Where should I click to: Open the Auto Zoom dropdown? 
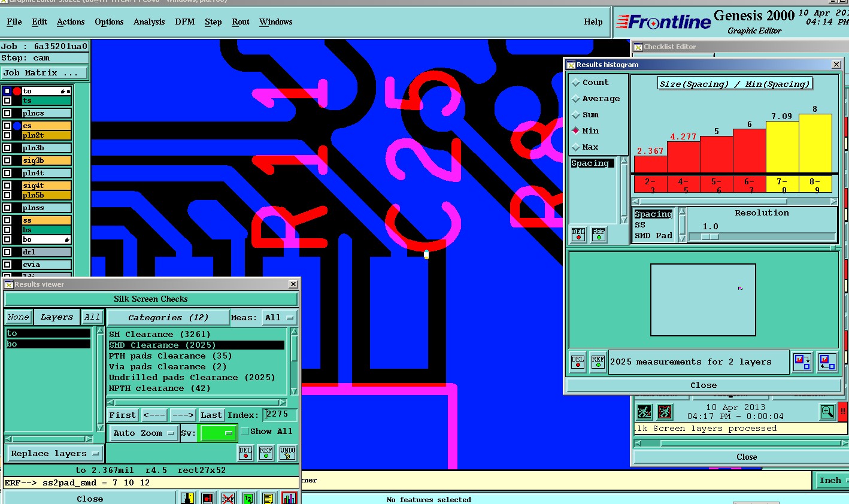tap(143, 433)
